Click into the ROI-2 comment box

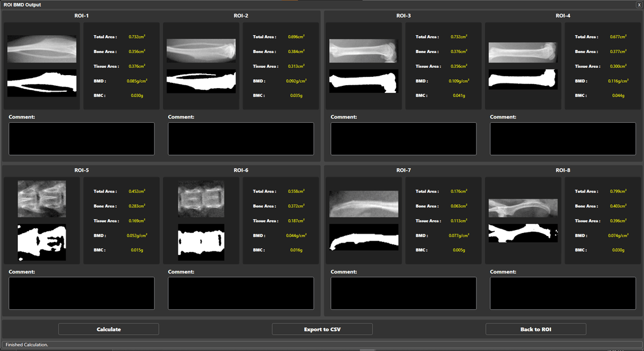241,139
